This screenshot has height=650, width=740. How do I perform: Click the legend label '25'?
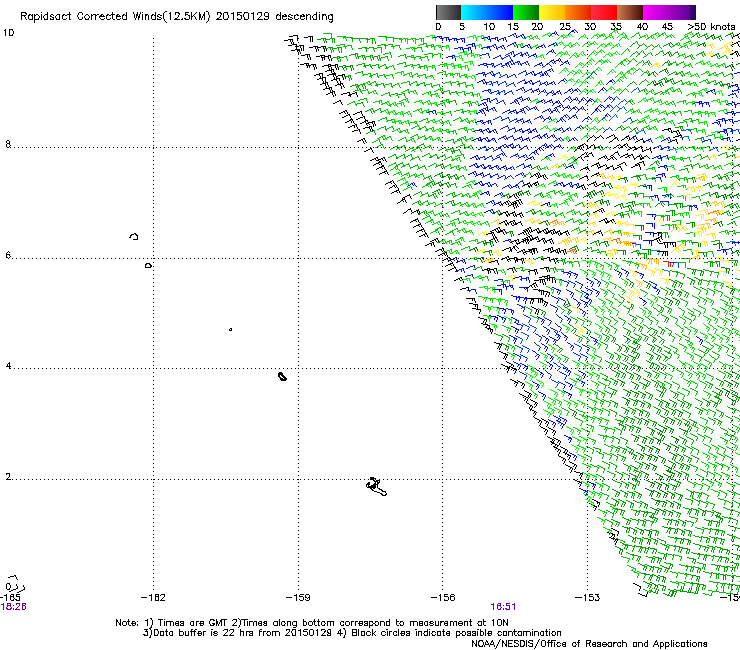[x=565, y=26]
